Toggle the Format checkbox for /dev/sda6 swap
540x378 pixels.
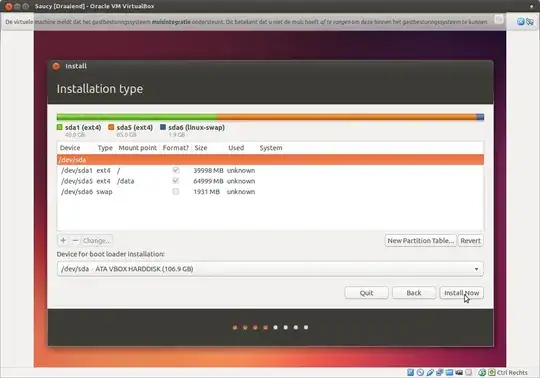[x=176, y=191]
